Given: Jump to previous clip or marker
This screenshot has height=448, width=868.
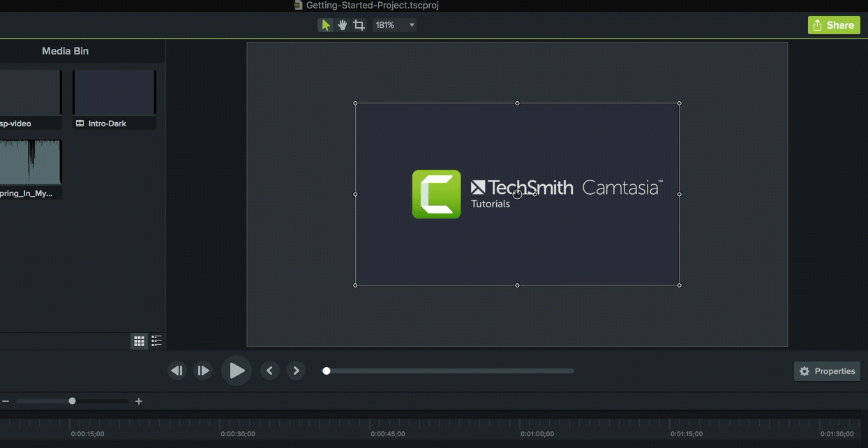Looking at the screenshot, I should point(270,371).
